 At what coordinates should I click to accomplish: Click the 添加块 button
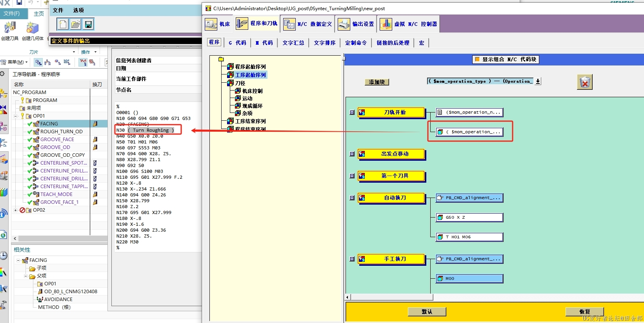(x=377, y=82)
